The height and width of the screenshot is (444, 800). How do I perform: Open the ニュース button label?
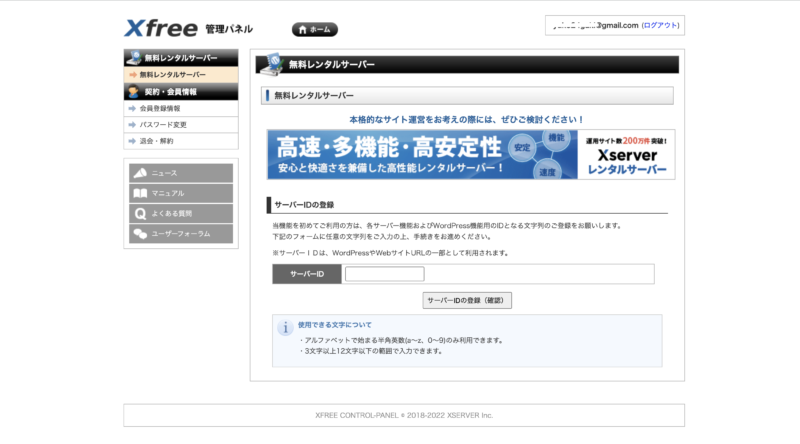coord(164,173)
